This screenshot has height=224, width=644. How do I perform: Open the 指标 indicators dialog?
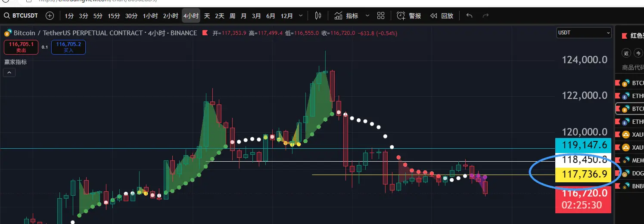click(x=346, y=16)
